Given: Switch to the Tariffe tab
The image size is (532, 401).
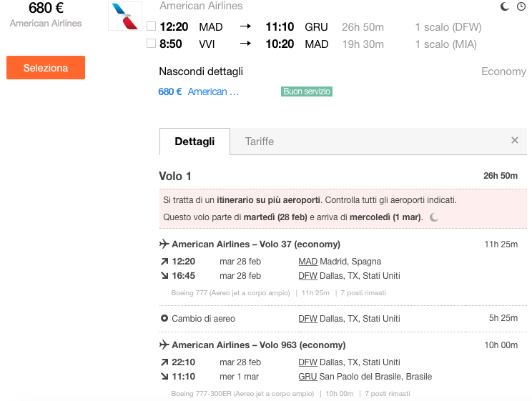Looking at the screenshot, I should pyautogui.click(x=260, y=142).
